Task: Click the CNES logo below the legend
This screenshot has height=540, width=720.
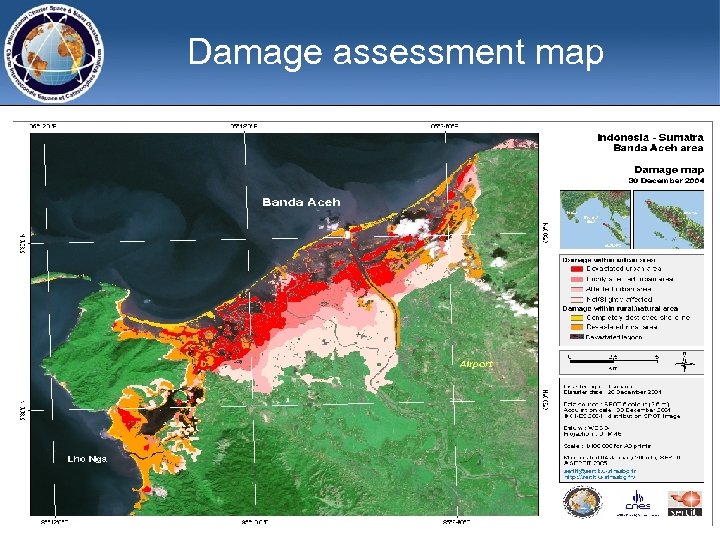Action: [x=638, y=503]
